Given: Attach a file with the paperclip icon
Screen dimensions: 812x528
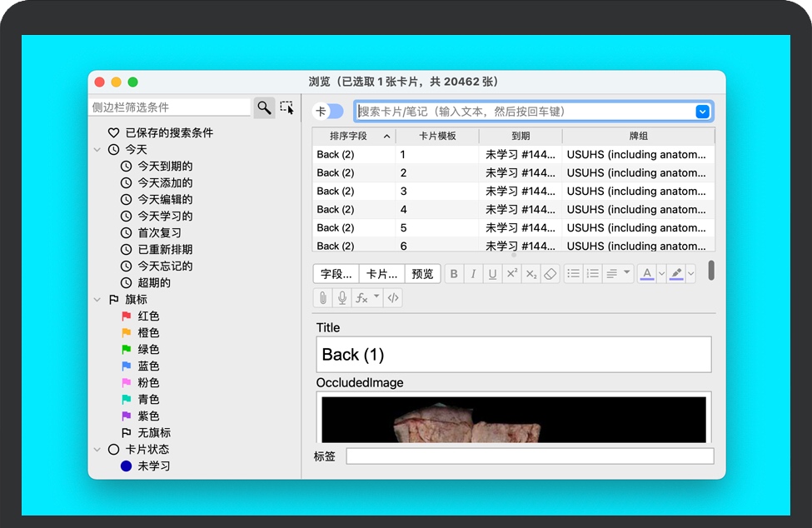Looking at the screenshot, I should (322, 297).
